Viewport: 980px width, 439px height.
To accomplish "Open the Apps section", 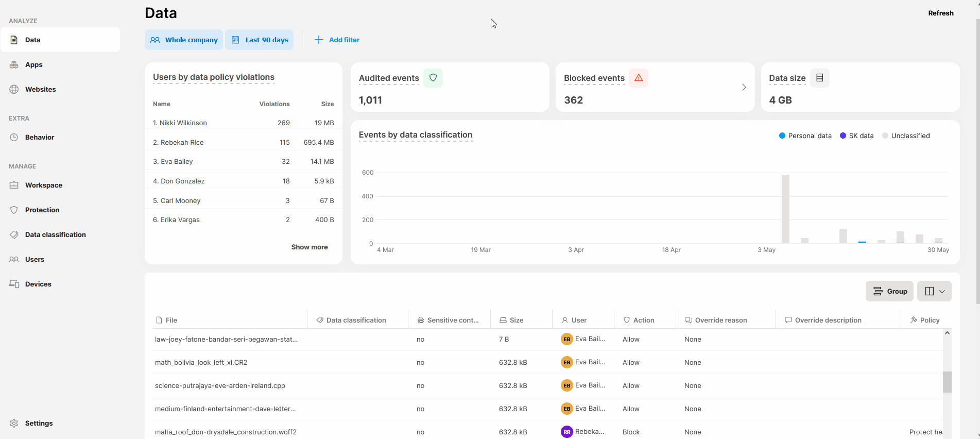I will 33,64.
